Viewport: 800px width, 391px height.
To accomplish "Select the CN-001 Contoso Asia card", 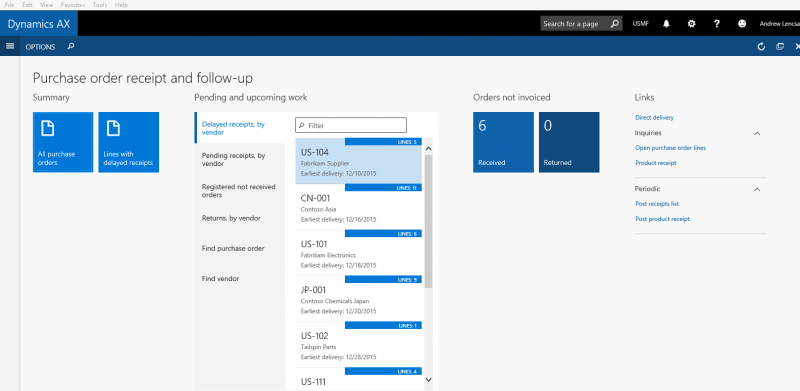I will pos(359,207).
